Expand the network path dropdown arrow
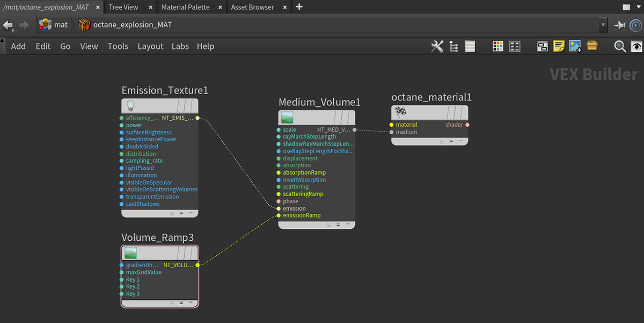The width and height of the screenshot is (644, 323). 603,25
